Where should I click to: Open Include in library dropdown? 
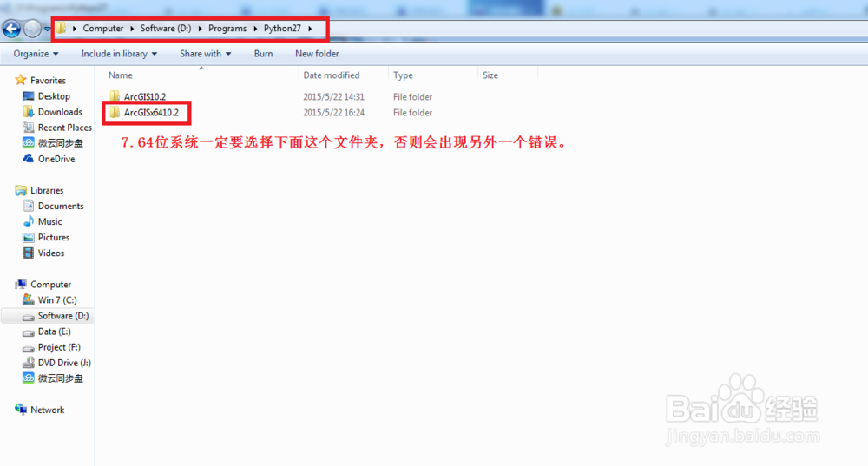pos(119,54)
